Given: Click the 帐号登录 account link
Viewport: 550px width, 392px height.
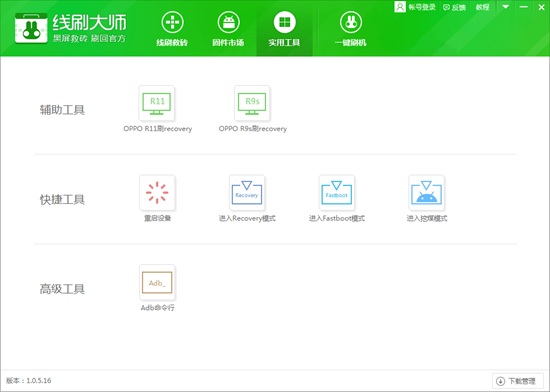Looking at the screenshot, I should tap(415, 7).
